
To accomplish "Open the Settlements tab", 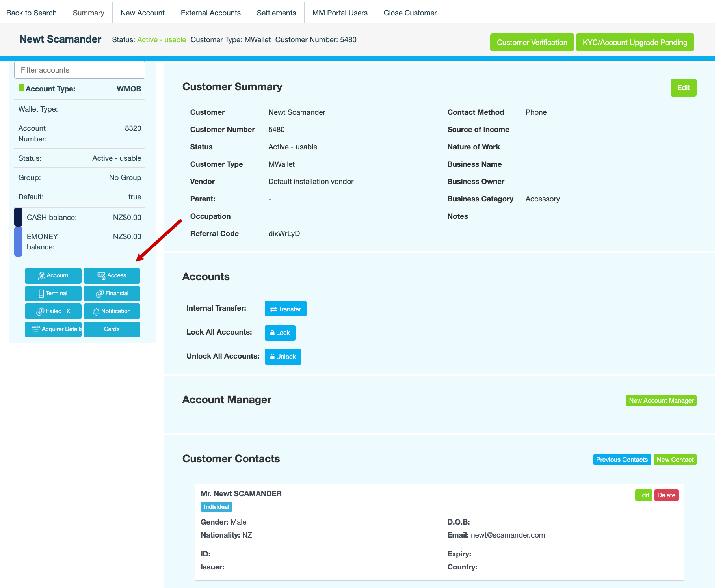I will tap(276, 13).
